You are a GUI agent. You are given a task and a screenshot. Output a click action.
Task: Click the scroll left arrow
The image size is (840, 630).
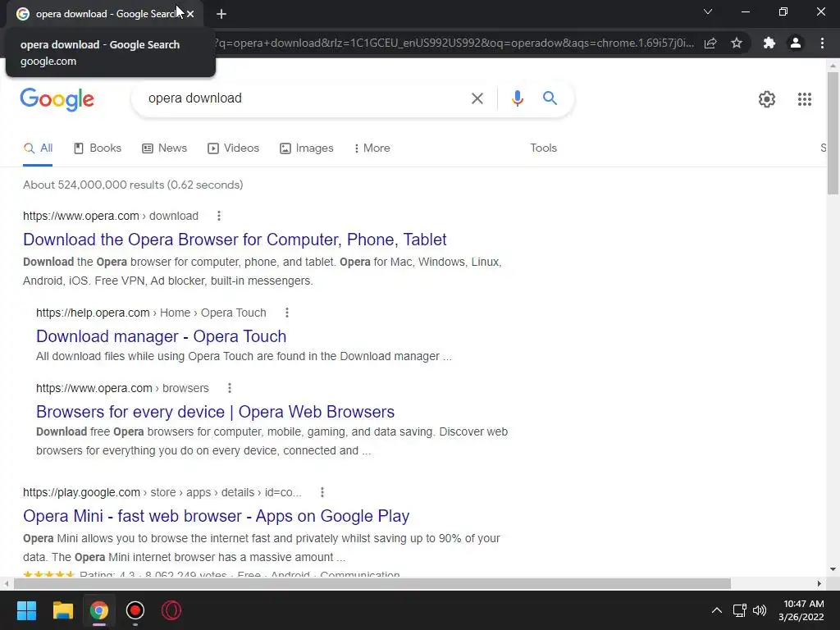click(6, 583)
